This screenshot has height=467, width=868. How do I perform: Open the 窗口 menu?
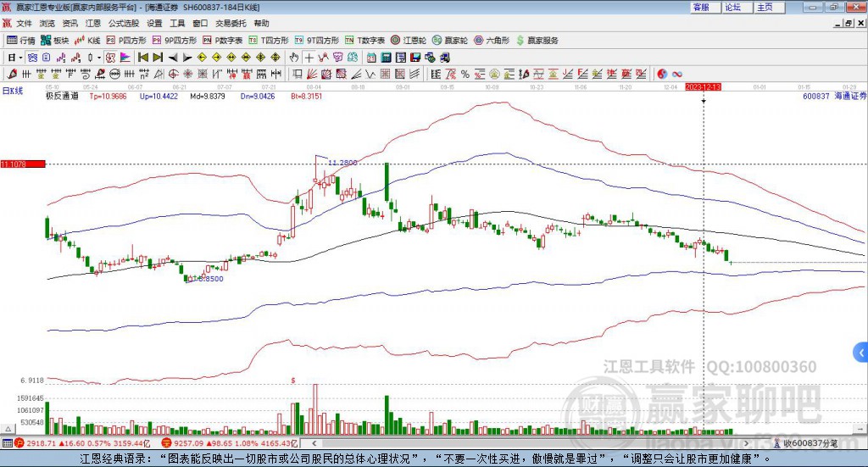click(x=200, y=23)
